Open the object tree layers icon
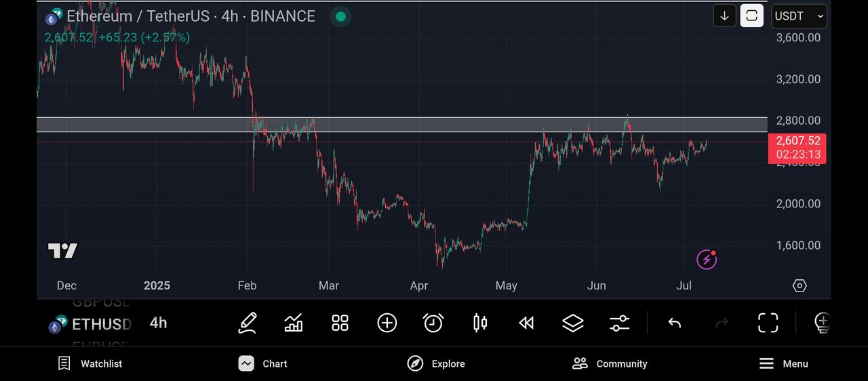The image size is (868, 381). coord(573,323)
